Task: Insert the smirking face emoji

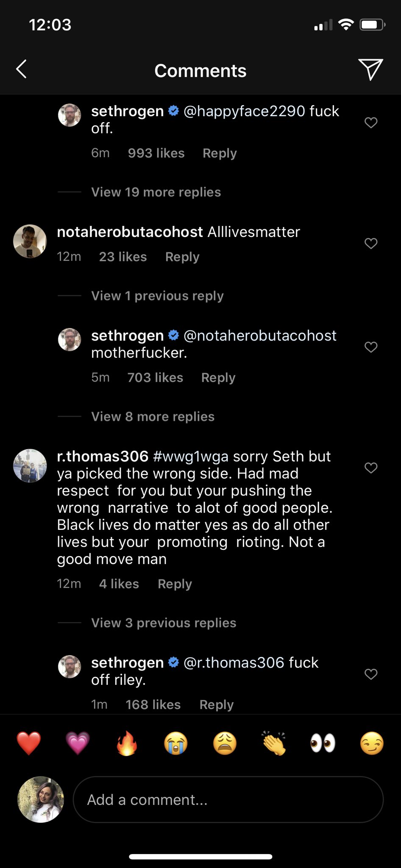Action: (372, 743)
